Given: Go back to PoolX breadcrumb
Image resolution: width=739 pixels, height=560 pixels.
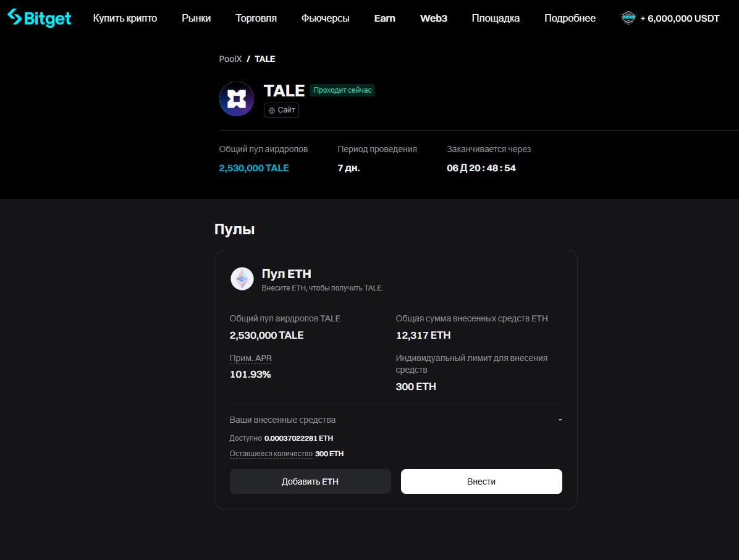Looking at the screenshot, I should pyautogui.click(x=230, y=59).
